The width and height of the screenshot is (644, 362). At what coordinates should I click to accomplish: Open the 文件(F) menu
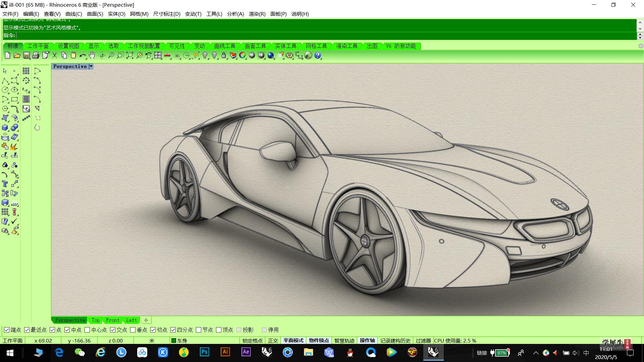[10, 14]
